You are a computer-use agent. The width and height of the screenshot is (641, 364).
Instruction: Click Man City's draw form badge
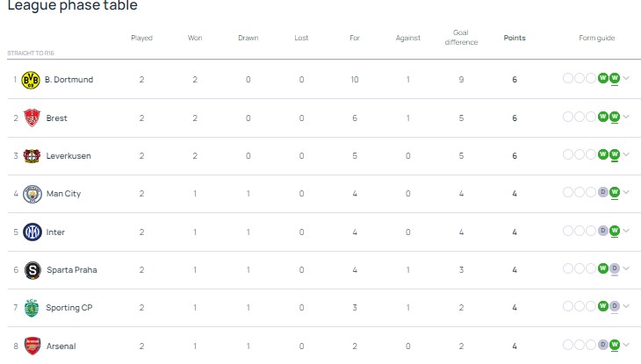click(602, 193)
